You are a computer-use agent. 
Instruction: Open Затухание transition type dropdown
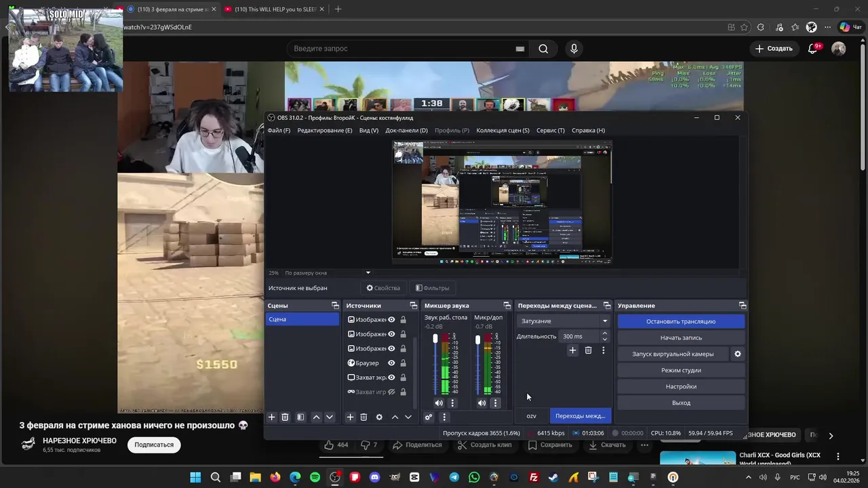[564, 321]
